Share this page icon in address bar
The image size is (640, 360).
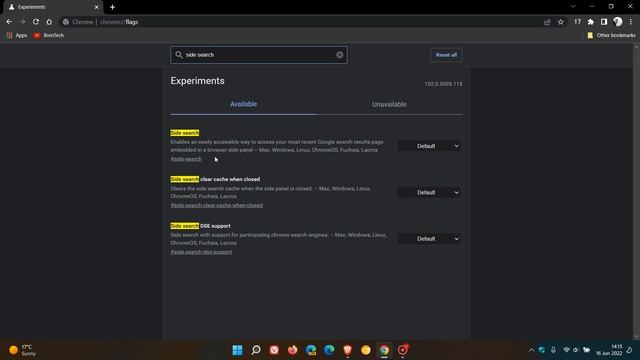point(547,22)
